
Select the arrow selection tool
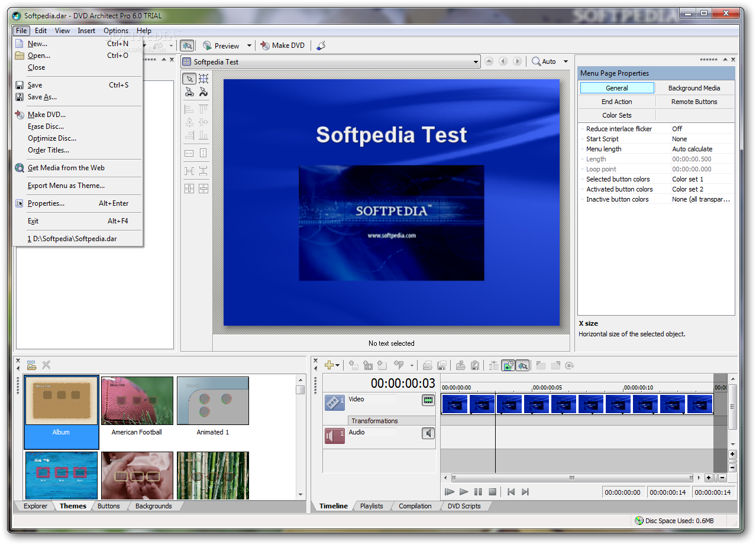189,79
